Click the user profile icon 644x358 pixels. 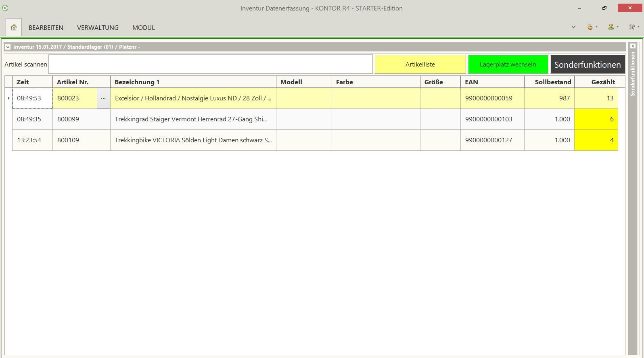(611, 27)
